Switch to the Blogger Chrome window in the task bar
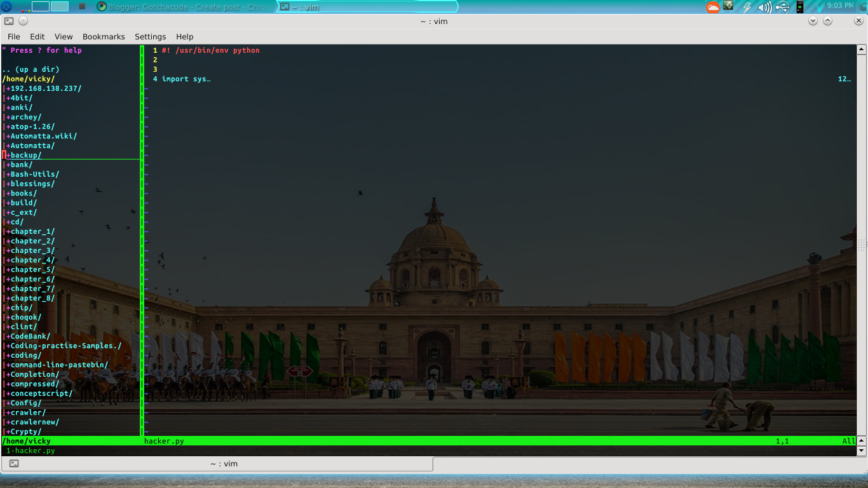 coord(184,6)
